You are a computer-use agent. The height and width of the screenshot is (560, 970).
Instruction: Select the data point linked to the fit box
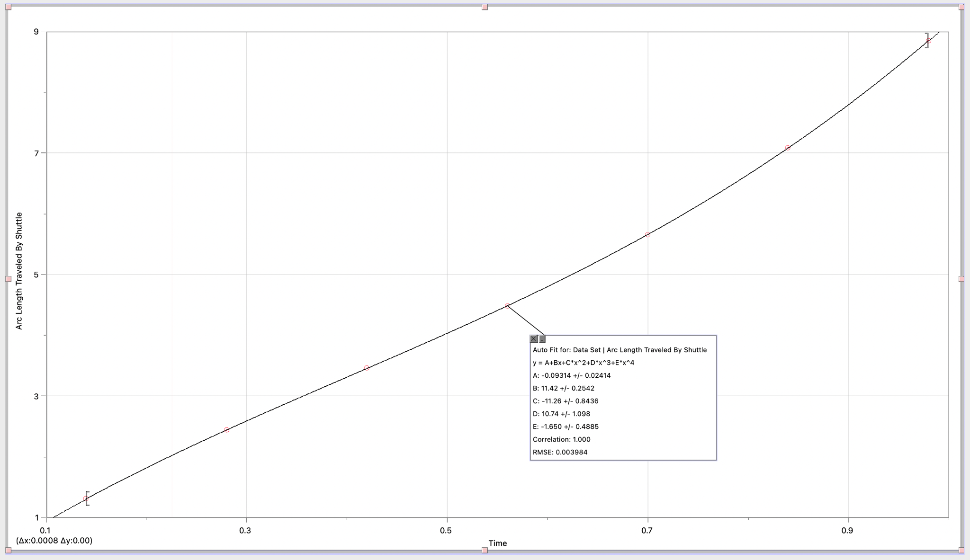507,306
